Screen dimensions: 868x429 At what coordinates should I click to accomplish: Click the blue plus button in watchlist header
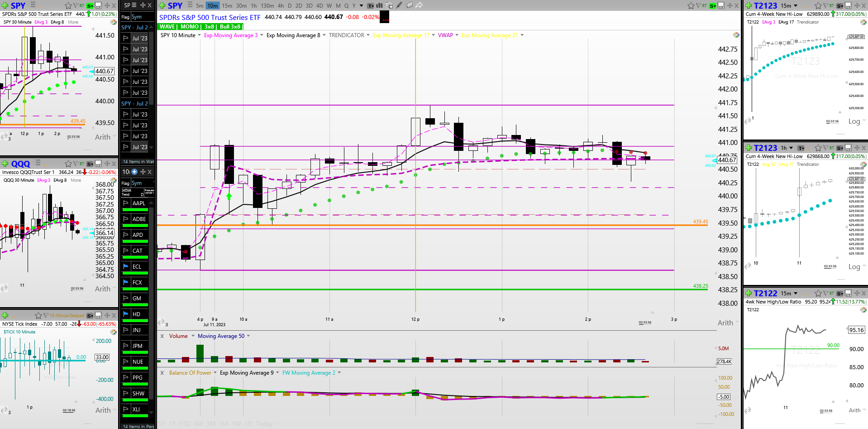tap(134, 172)
